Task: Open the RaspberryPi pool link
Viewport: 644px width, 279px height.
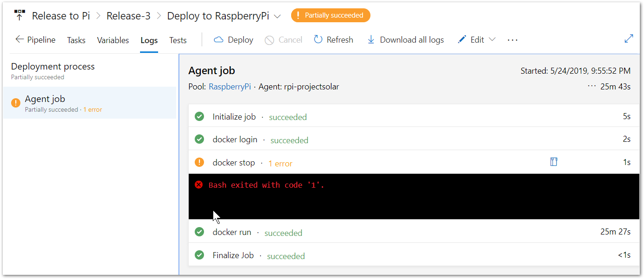Action: (230, 87)
